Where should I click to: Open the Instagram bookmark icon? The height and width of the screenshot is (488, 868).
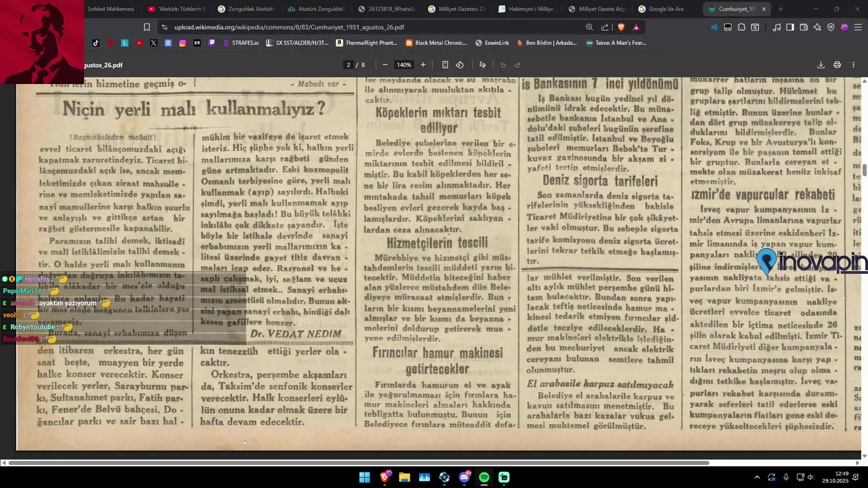[x=182, y=43]
